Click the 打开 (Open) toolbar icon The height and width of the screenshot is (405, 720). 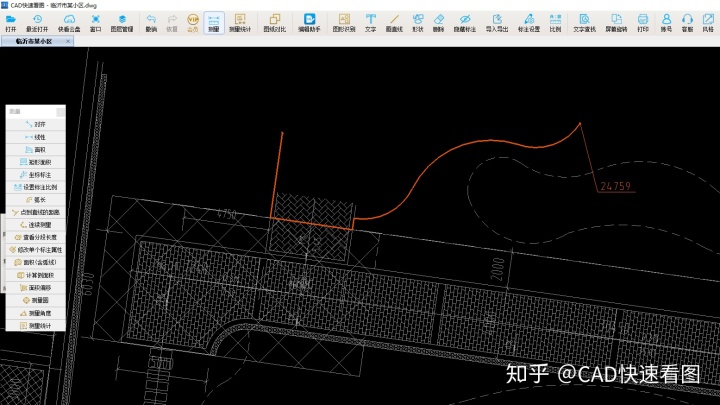(11, 22)
